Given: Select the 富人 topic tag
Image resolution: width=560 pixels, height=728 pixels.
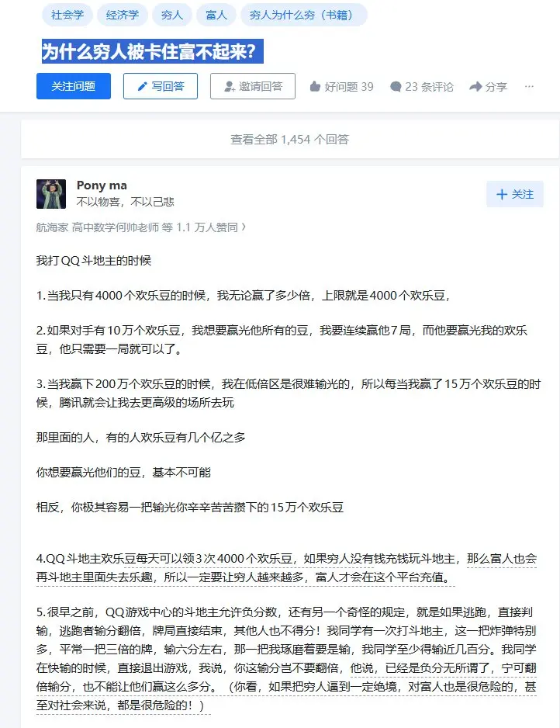Looking at the screenshot, I should pyautogui.click(x=216, y=15).
